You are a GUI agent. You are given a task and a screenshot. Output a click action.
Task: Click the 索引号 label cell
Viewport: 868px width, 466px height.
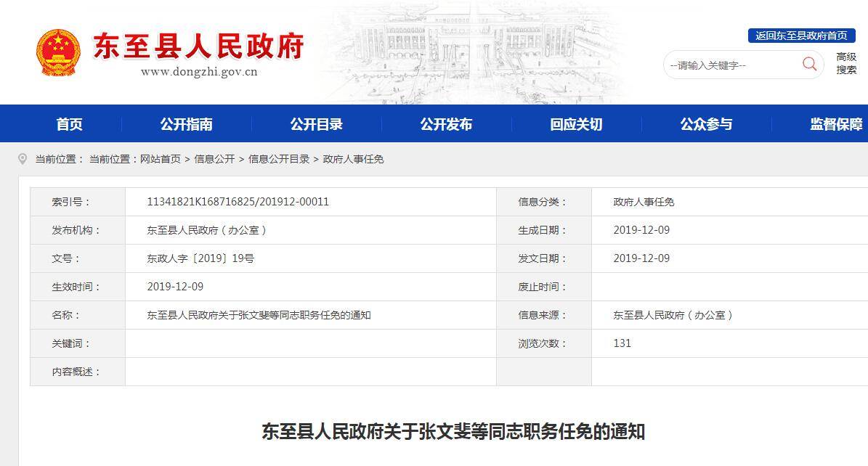pos(78,202)
